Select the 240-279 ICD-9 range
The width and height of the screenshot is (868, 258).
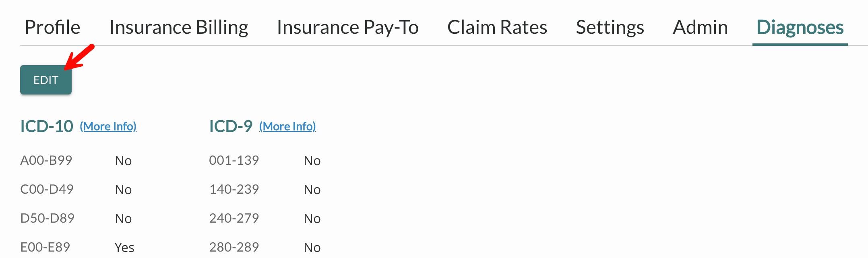pos(234,218)
